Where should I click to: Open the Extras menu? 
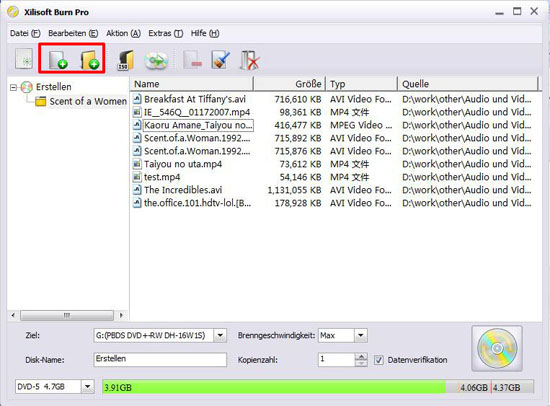tap(166, 33)
